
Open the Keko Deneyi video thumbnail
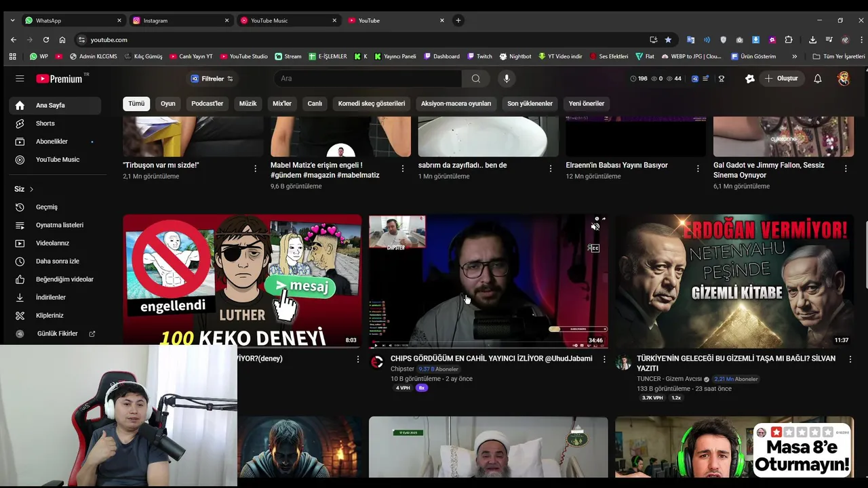pos(242,281)
